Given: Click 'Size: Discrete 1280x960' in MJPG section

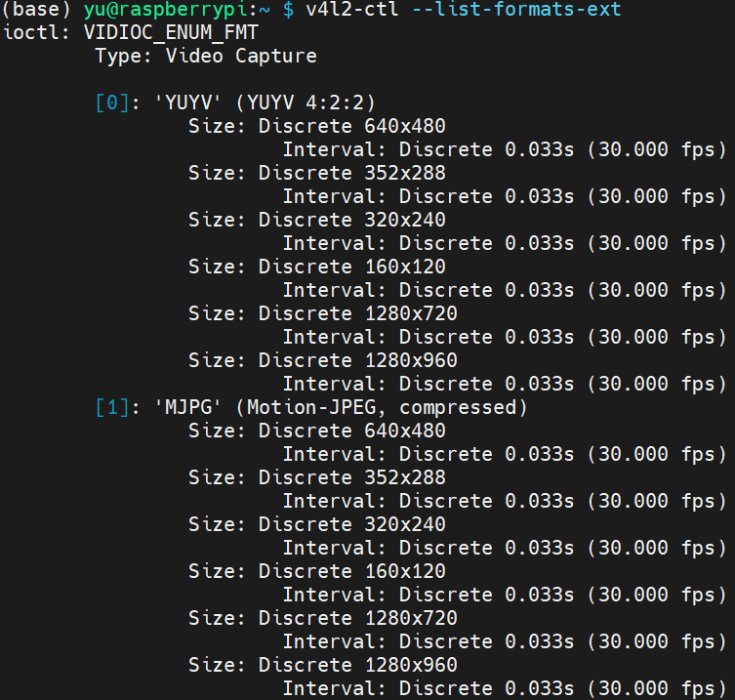Looking at the screenshot, I should (323, 665).
